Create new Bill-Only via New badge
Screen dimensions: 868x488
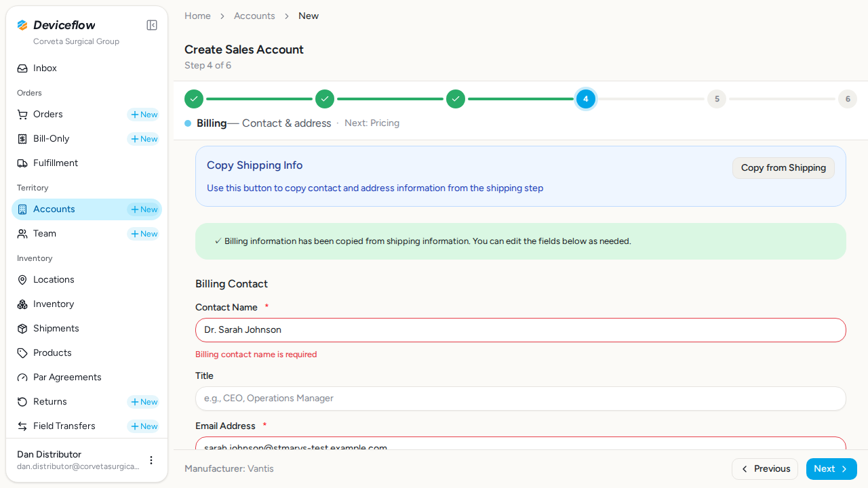coord(143,139)
